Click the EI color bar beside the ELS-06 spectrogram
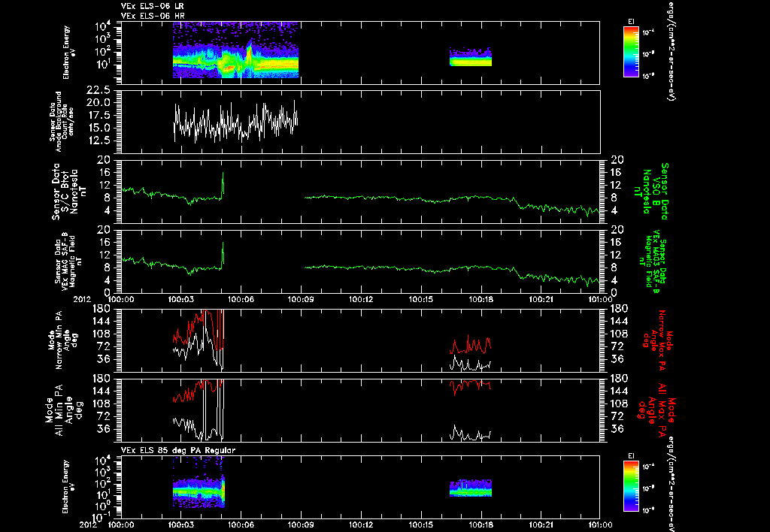 (631, 52)
